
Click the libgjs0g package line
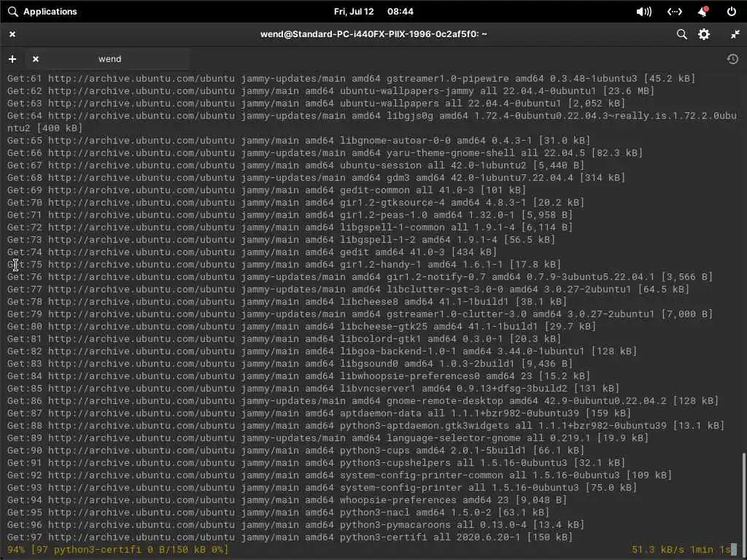coord(372,122)
